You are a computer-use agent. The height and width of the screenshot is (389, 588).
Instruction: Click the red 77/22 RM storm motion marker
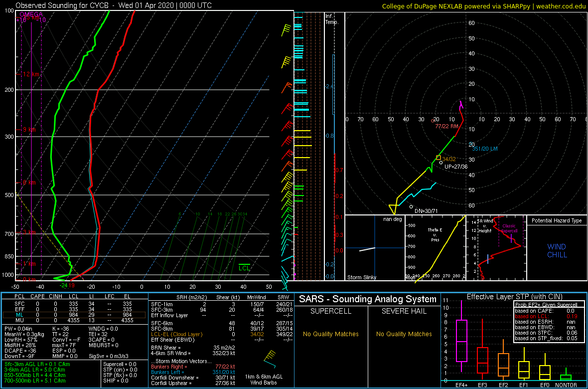(x=433, y=121)
